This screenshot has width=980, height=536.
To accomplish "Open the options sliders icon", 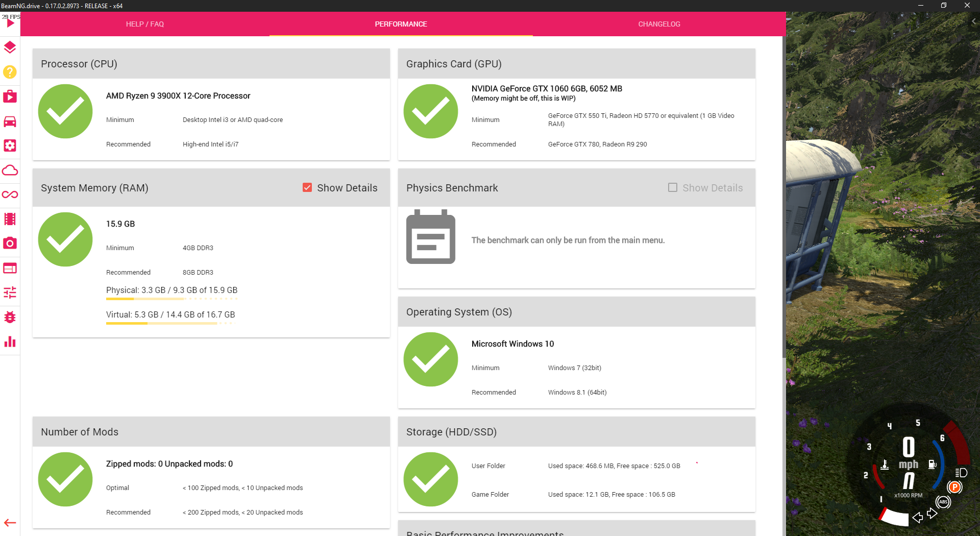I will click(10, 293).
